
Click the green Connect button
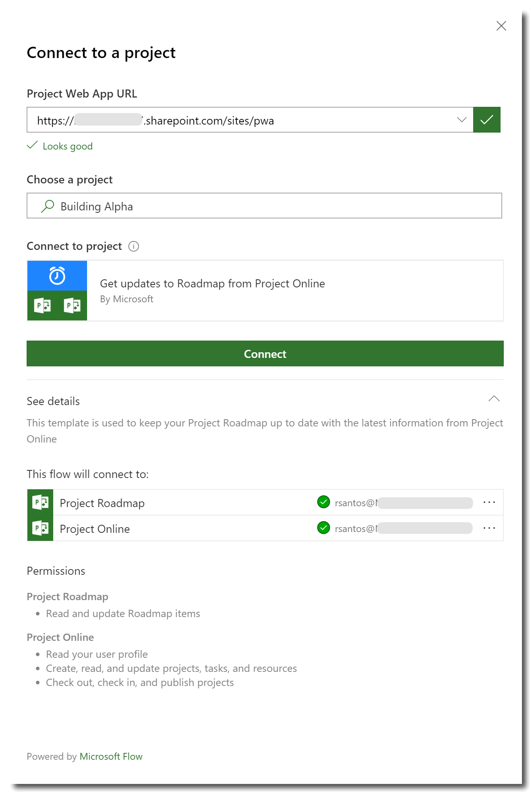pos(265,353)
